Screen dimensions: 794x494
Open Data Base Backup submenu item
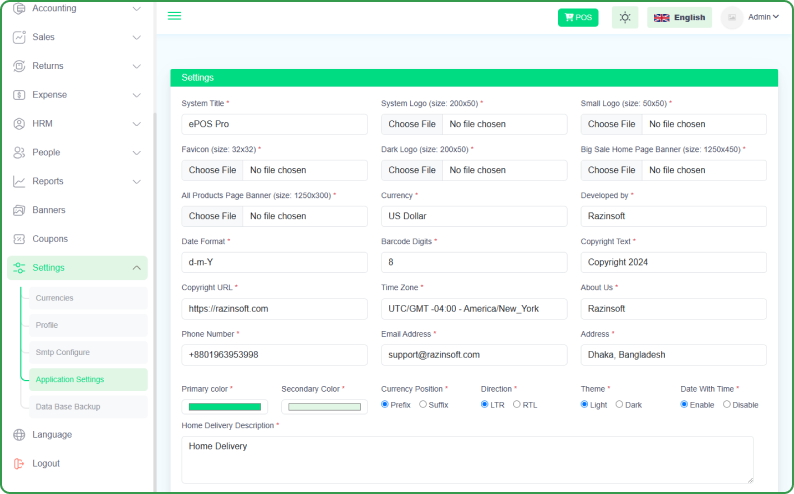pyautogui.click(x=69, y=407)
